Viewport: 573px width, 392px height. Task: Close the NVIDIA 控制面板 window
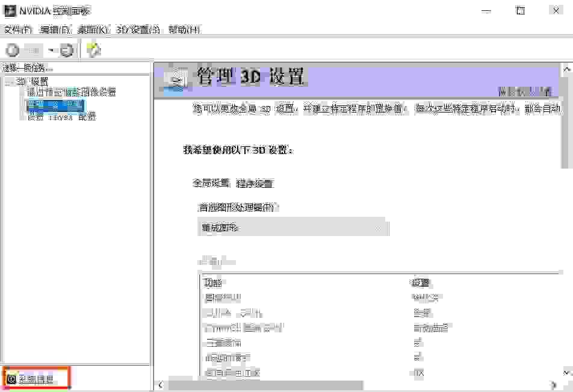point(556,11)
